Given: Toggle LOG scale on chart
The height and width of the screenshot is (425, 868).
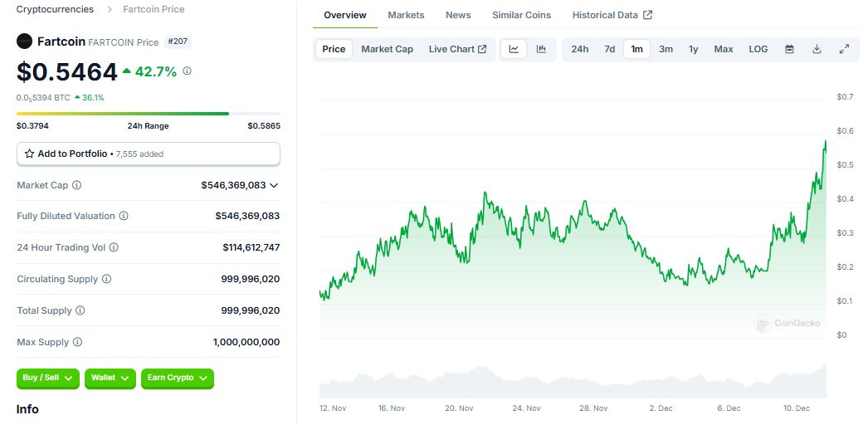Looking at the screenshot, I should click(758, 49).
